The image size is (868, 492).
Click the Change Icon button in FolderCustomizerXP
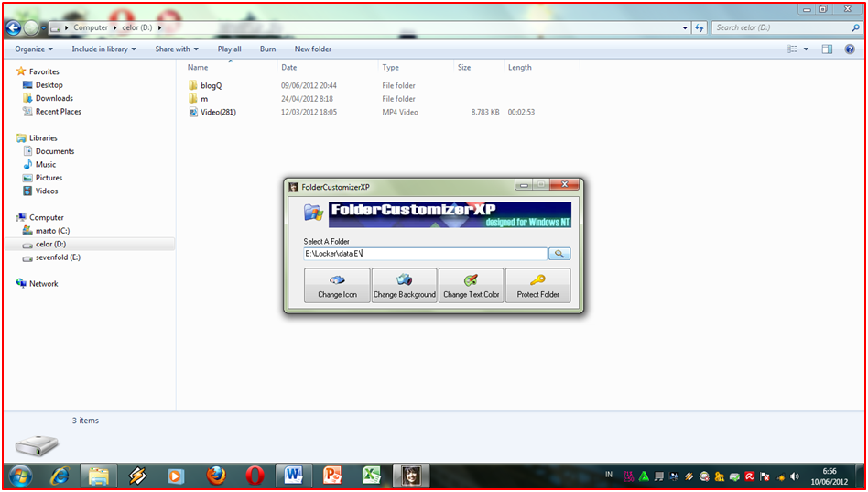click(337, 285)
